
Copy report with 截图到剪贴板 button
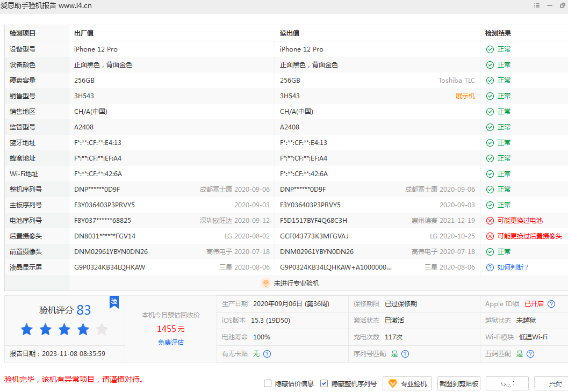pyautogui.click(x=458, y=383)
